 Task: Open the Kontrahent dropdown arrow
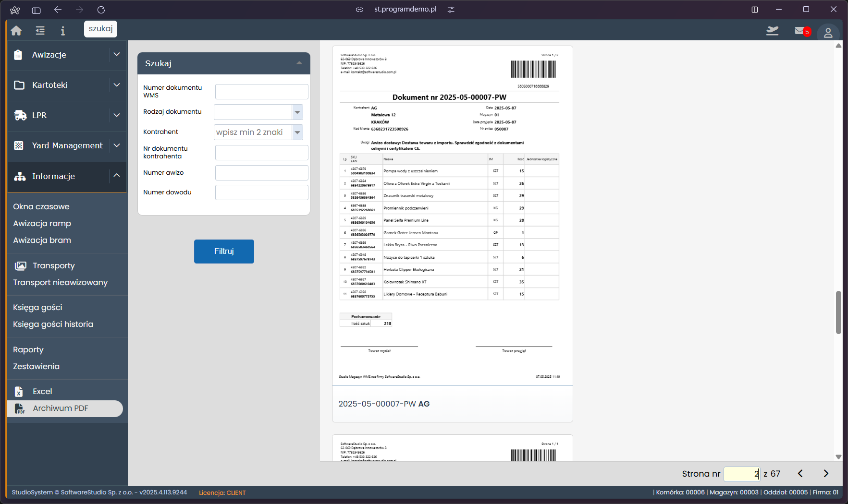tap(297, 132)
